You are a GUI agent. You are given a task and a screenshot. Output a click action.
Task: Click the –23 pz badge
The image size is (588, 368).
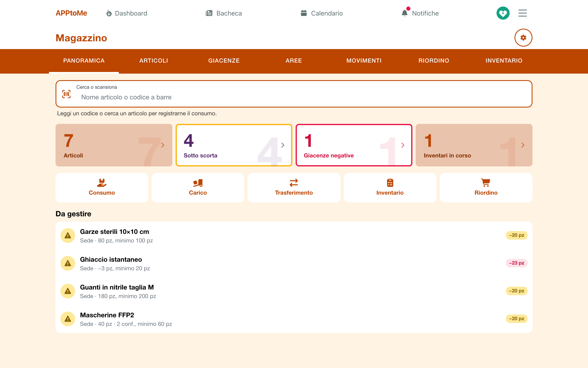tap(517, 263)
